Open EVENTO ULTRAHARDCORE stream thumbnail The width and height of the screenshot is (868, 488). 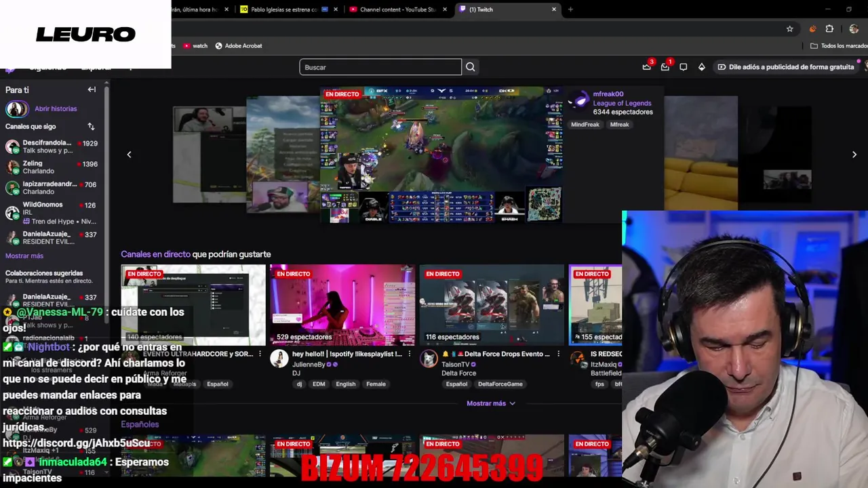tap(193, 305)
